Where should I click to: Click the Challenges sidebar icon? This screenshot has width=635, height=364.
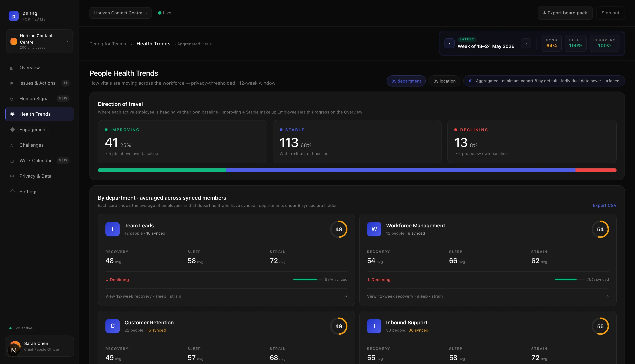[x=12, y=145]
